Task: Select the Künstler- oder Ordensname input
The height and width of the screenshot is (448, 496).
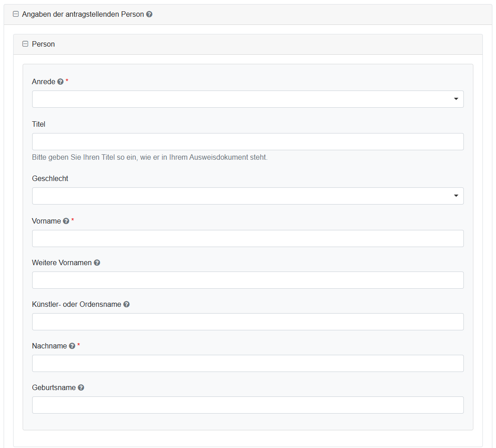Action: tap(248, 322)
